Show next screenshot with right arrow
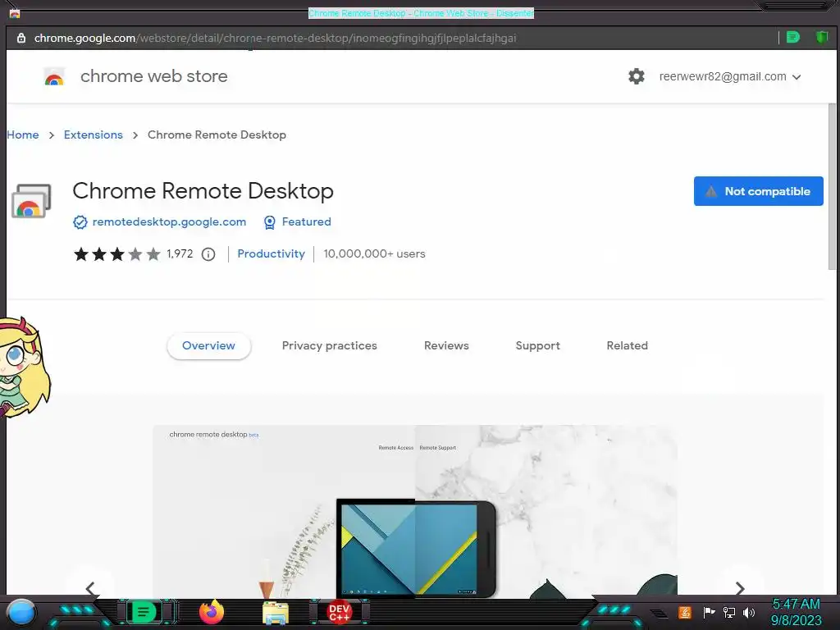Image resolution: width=840 pixels, height=630 pixels. pos(740,588)
